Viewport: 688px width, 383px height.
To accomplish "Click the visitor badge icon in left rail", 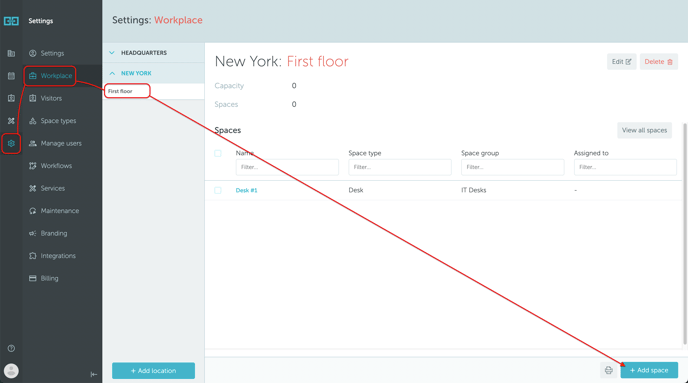I will click(x=11, y=98).
